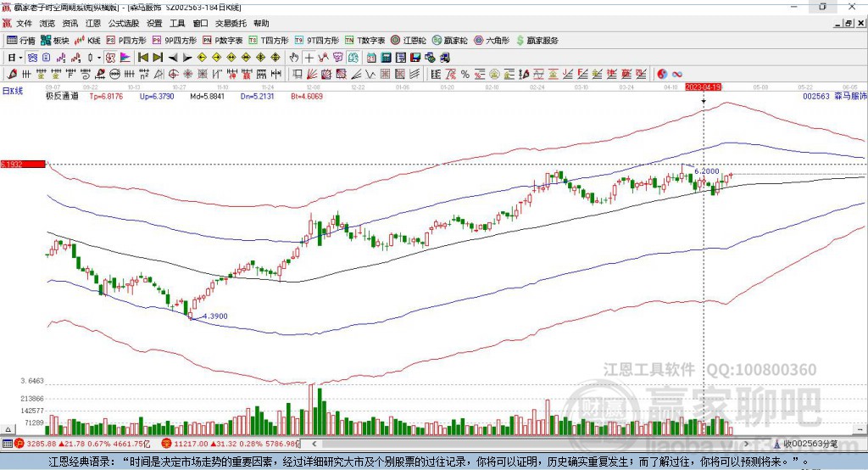
Task: Toggle the purple-pink gradient flag icon
Action: click(125, 58)
